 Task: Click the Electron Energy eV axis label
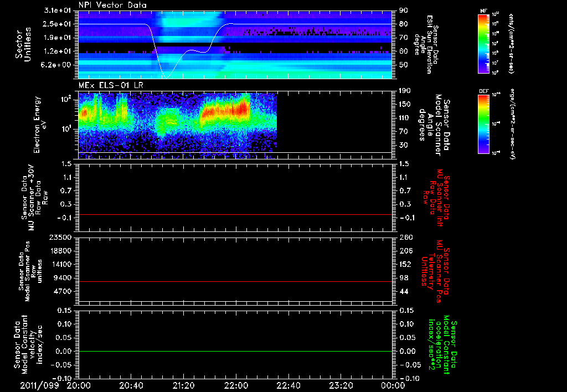[x=40, y=125]
